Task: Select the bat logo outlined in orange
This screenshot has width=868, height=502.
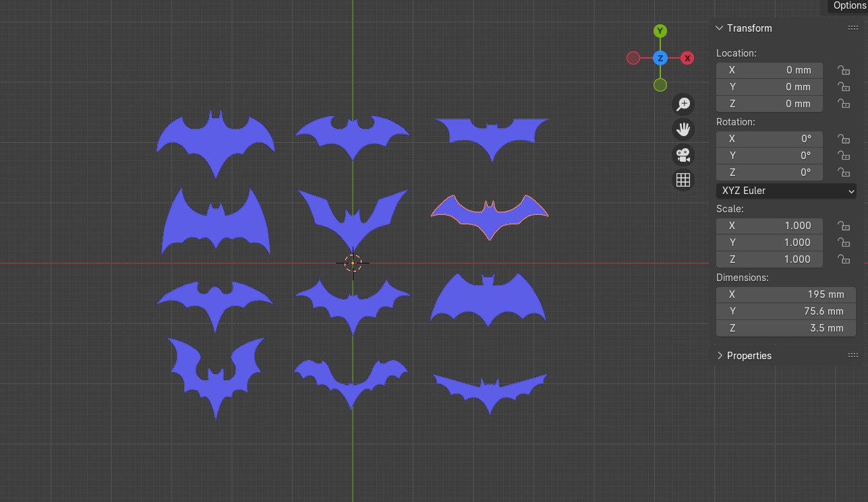Action: 490,218
